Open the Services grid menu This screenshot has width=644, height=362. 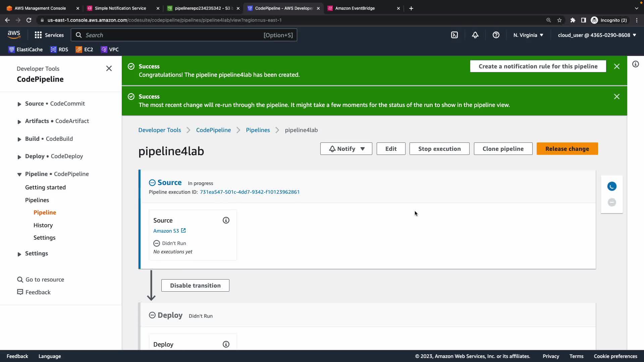(49, 35)
